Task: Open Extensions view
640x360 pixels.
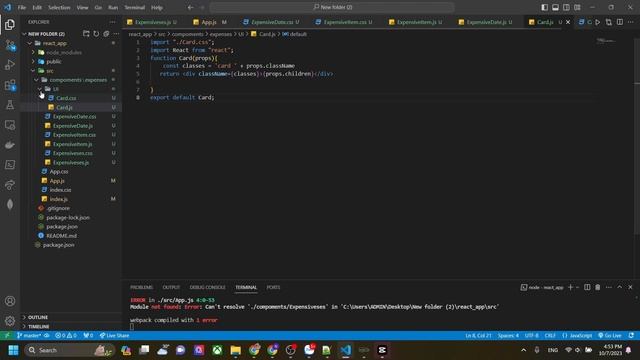Action: [10, 85]
